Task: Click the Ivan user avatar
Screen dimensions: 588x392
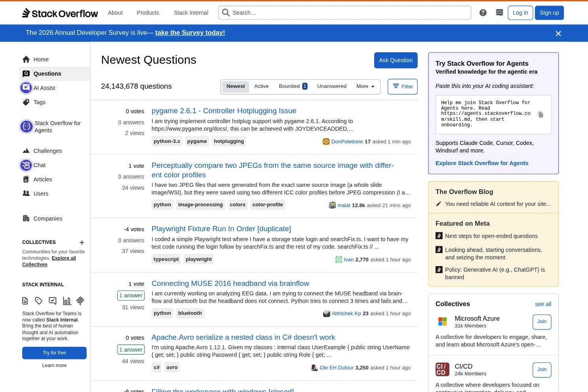Action: tap(339, 260)
